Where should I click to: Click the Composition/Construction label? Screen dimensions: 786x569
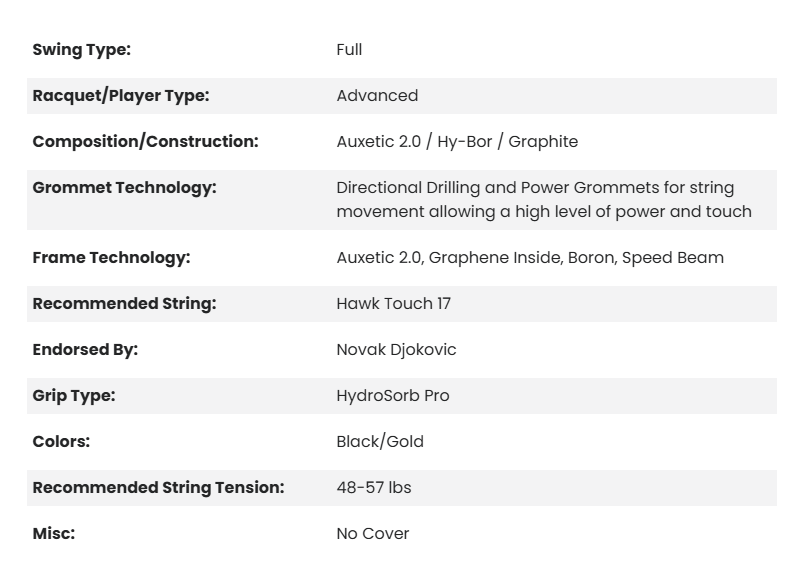(145, 142)
